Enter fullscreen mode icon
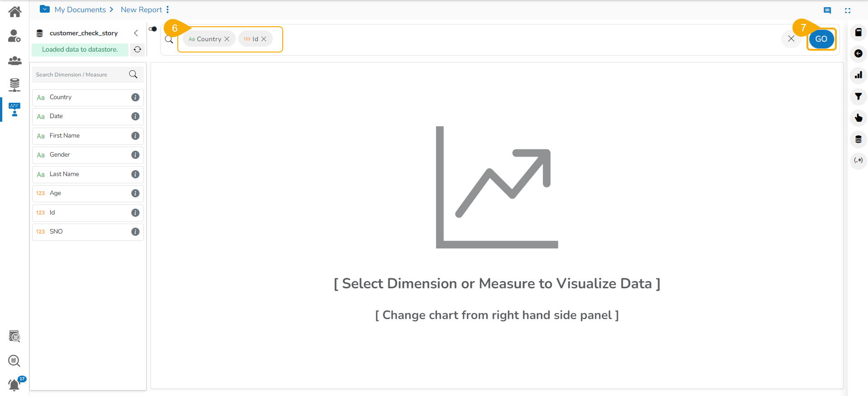 point(848,10)
